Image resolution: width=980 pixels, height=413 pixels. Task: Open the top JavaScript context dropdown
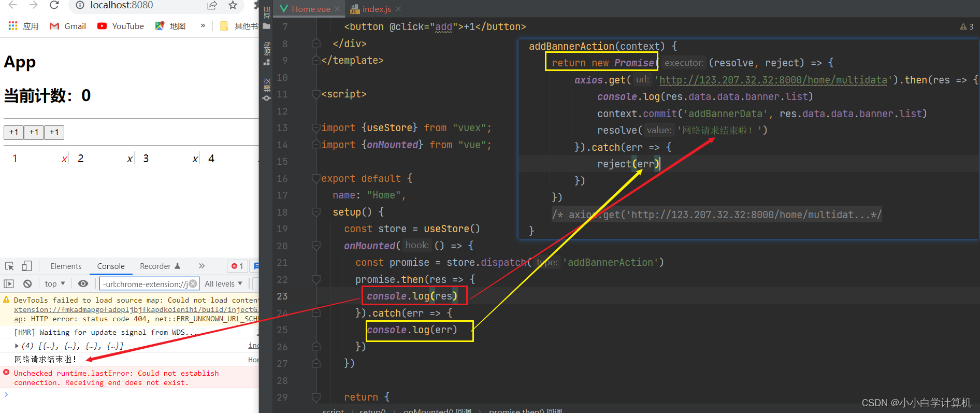click(55, 283)
